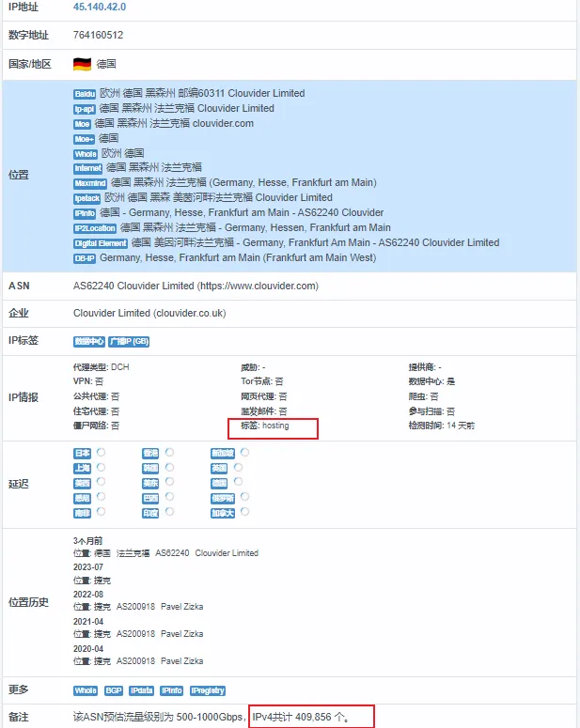Open the IPregistry link in 更多 row

[208, 690]
